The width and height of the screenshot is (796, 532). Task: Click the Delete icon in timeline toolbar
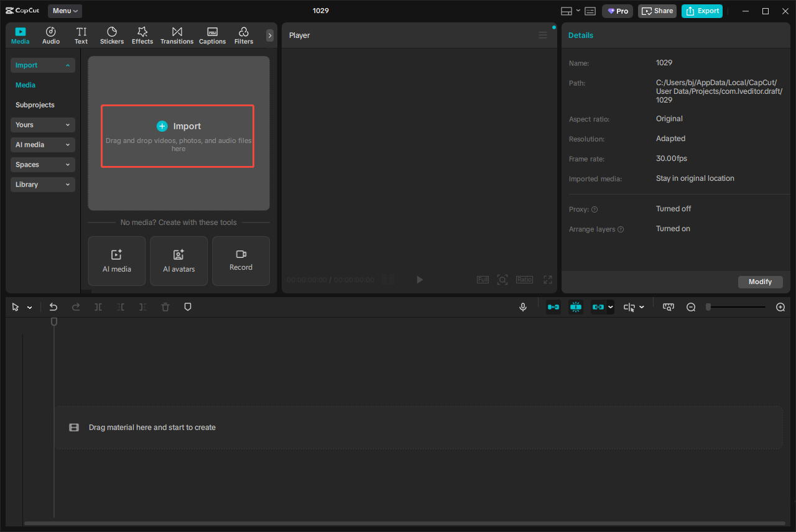point(165,306)
